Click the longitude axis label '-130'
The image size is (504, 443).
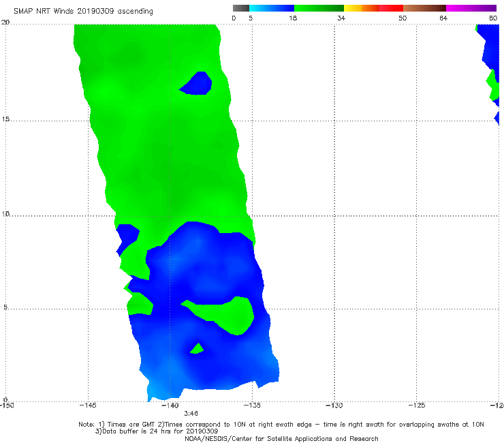click(334, 405)
